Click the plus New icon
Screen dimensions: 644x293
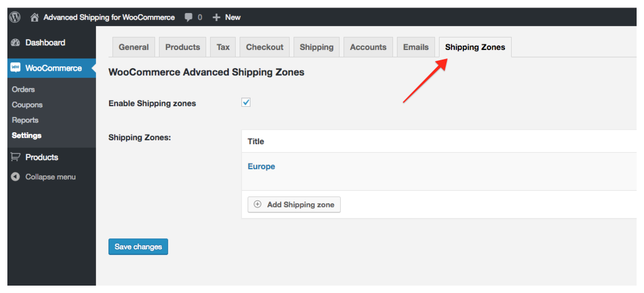pyautogui.click(x=216, y=17)
